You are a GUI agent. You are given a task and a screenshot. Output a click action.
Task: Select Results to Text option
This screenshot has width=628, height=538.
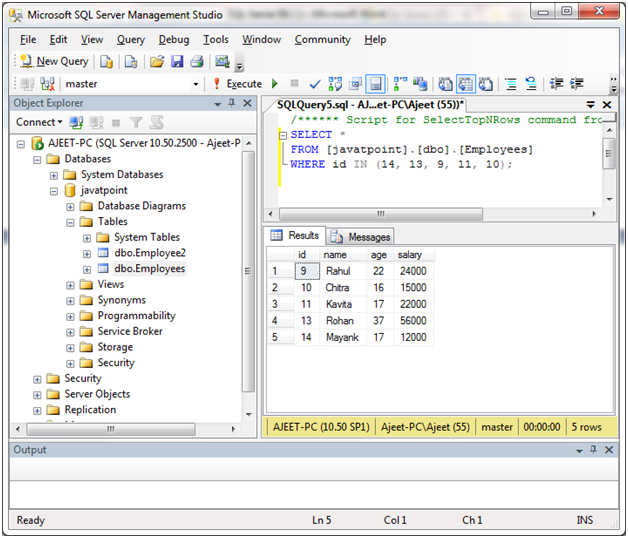click(x=445, y=84)
